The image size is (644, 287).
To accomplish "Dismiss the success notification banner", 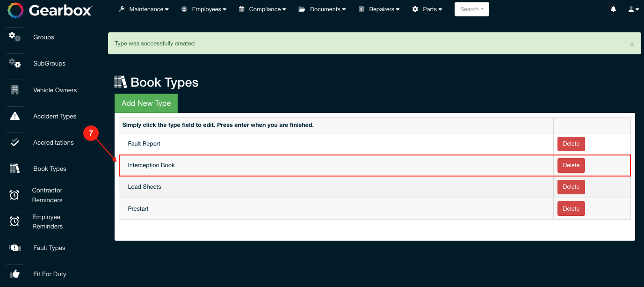I will click(631, 44).
